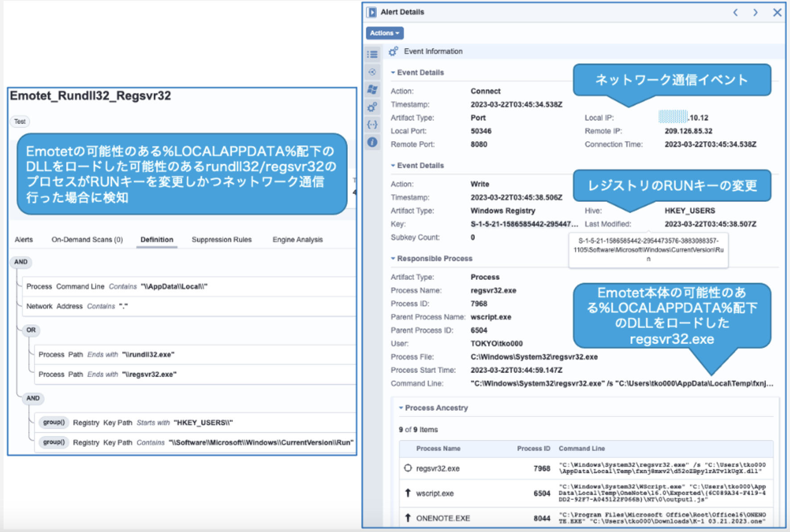This screenshot has width=790, height=532.
Task: Open the Actions dropdown in Alert Details
Action: (385, 33)
